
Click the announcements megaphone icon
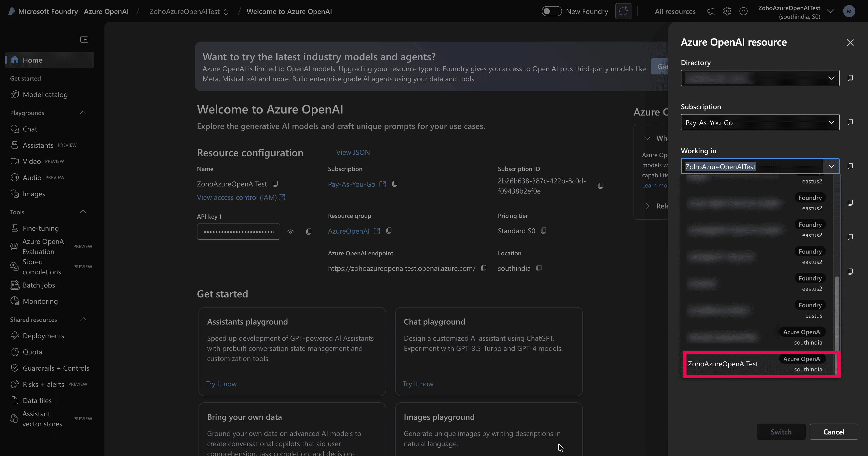[711, 11]
